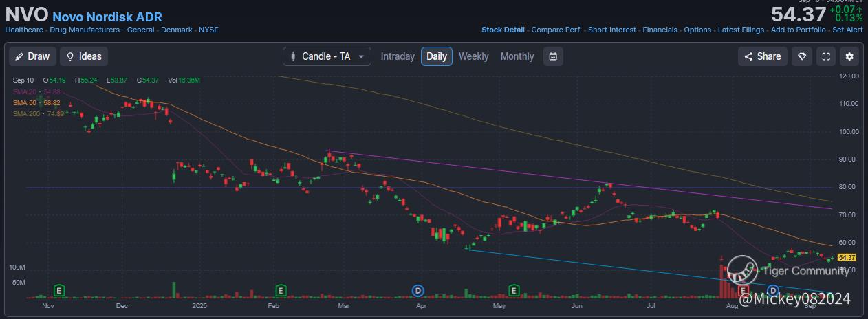Click the 80.00 price axis label
Screen dimensions: 868x319
click(x=849, y=187)
